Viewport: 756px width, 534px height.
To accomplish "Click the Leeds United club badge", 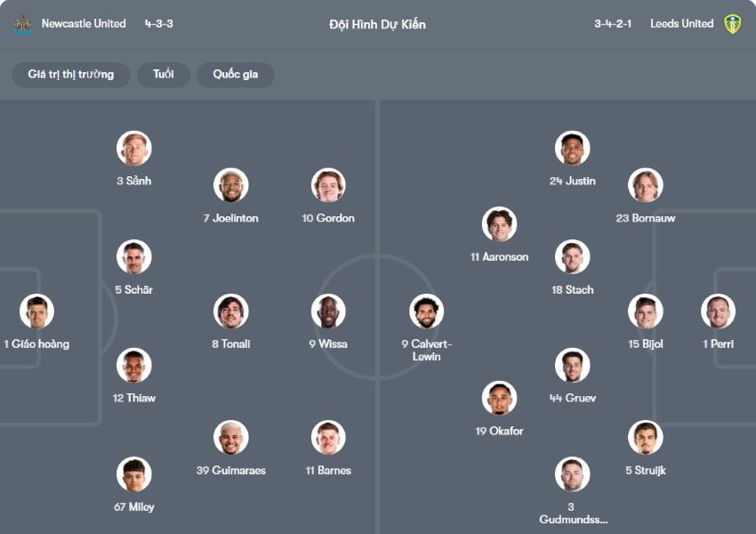I will click(x=734, y=23).
